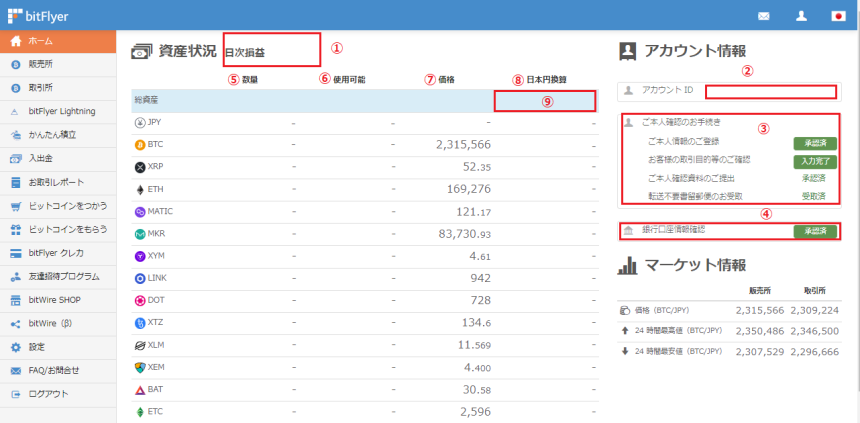Screen dimensions: 860x423
Task: Open ビットコインをもらう in the sidebar
Action: pyautogui.click(x=58, y=229)
